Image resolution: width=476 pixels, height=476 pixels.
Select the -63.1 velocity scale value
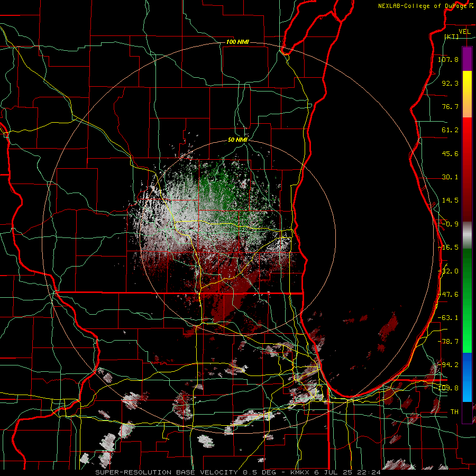pyautogui.click(x=448, y=318)
